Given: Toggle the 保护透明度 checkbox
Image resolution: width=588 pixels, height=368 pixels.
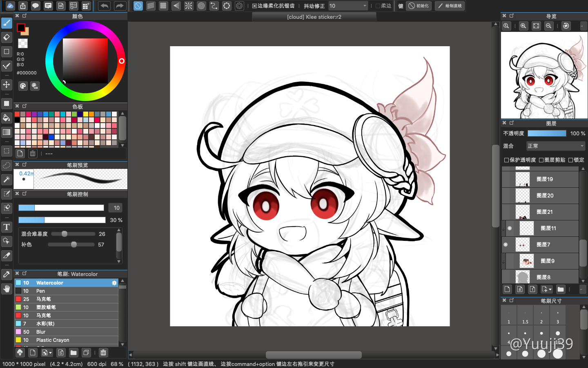Looking at the screenshot, I should point(506,160).
